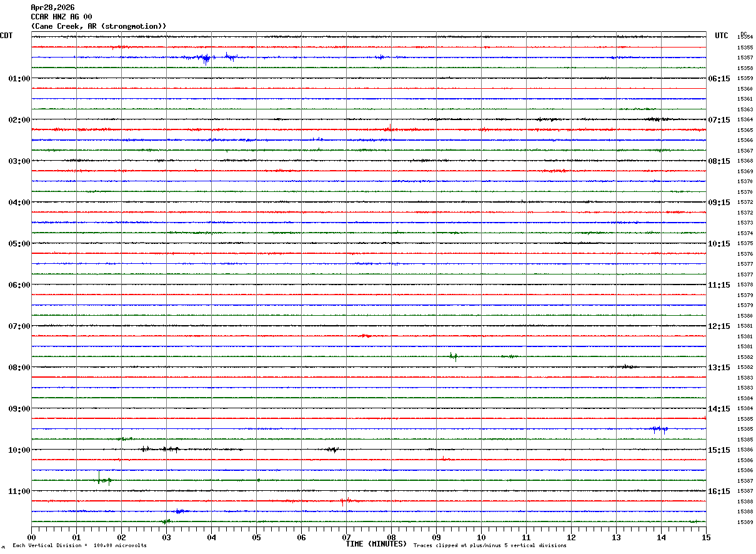Click the DC offset value 15389
Viewport: 756px width, 554px height.
[x=745, y=522]
